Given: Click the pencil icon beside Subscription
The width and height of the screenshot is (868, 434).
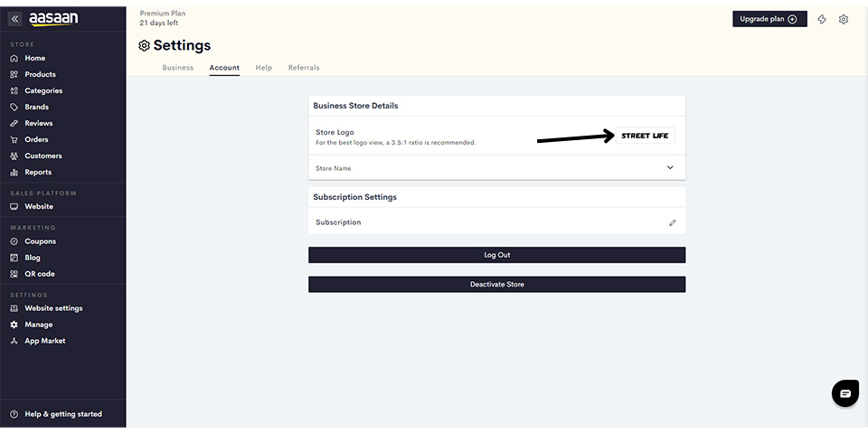Looking at the screenshot, I should pos(673,222).
